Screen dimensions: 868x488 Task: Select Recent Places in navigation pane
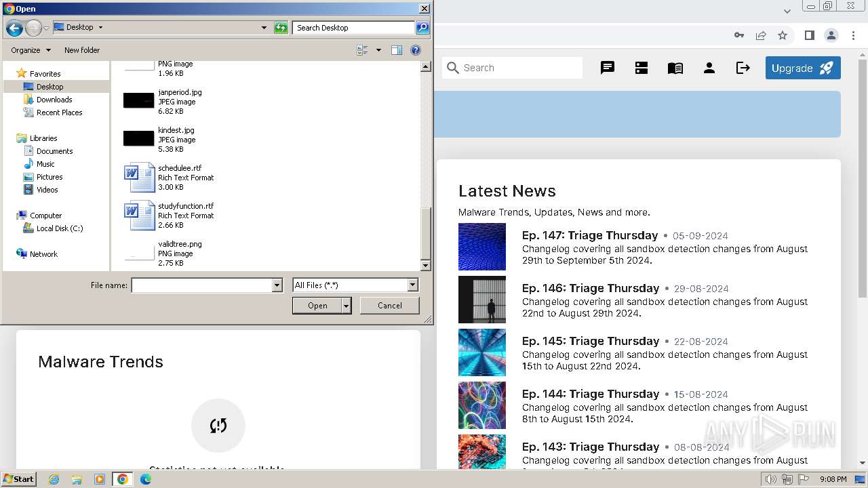click(x=59, y=113)
